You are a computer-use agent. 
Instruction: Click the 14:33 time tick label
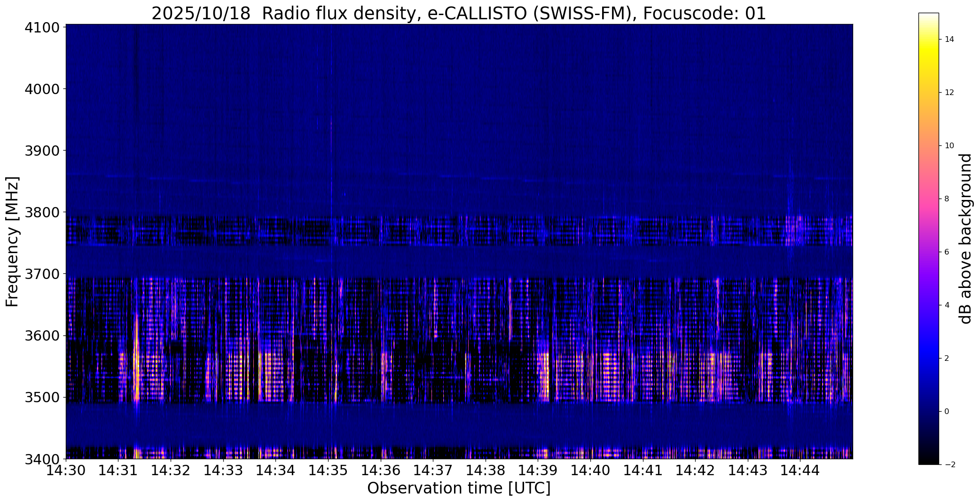223,470
